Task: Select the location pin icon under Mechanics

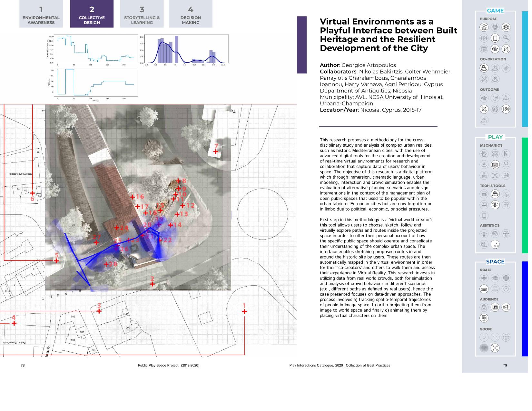Action: click(x=484, y=165)
